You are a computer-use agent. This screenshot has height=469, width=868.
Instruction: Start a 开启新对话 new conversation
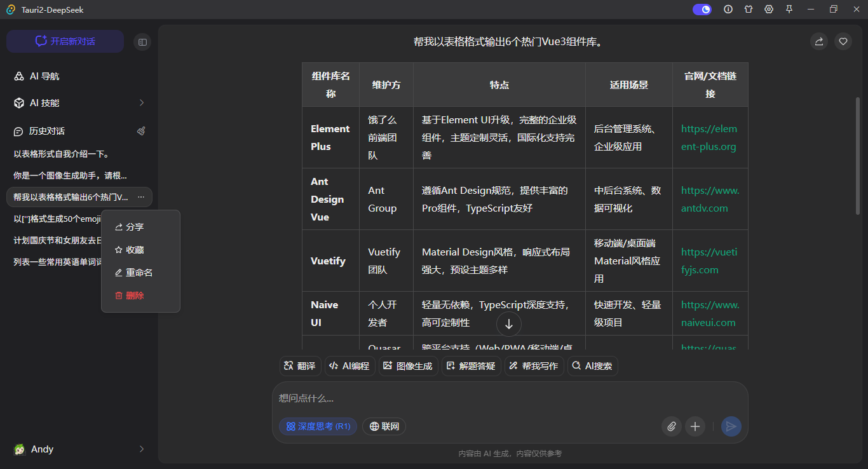coord(64,41)
